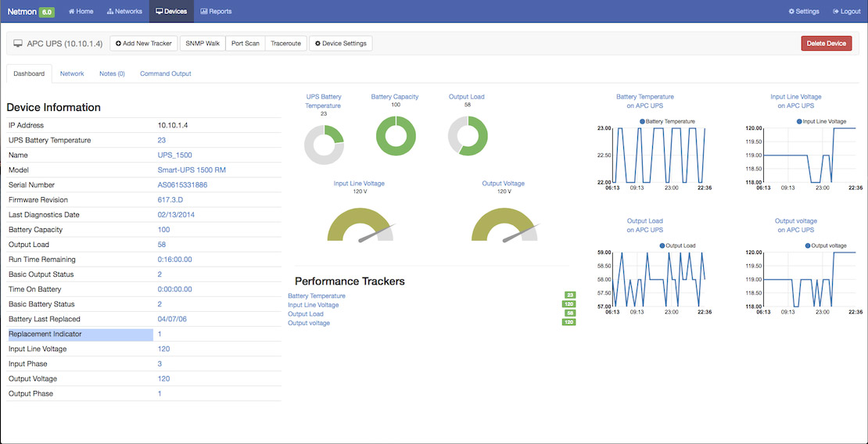
Task: Click Output voltage on APC UPS chart title
Action: point(795,225)
